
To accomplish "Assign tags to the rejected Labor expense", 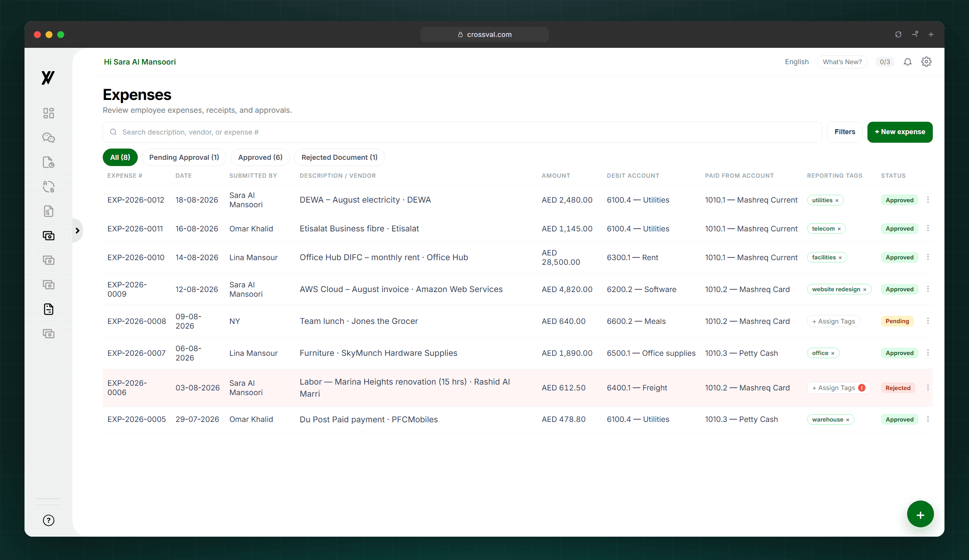I will [x=838, y=388].
